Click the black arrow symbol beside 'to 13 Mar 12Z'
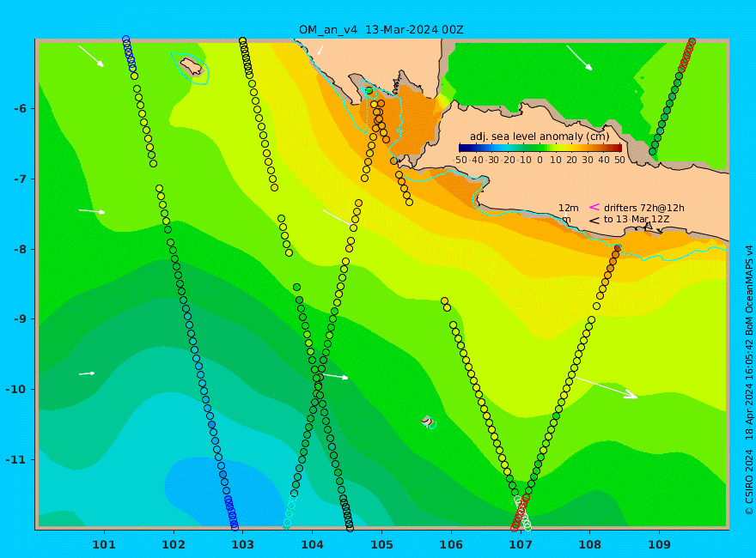Screen dimensions: 756x558 (x=594, y=221)
